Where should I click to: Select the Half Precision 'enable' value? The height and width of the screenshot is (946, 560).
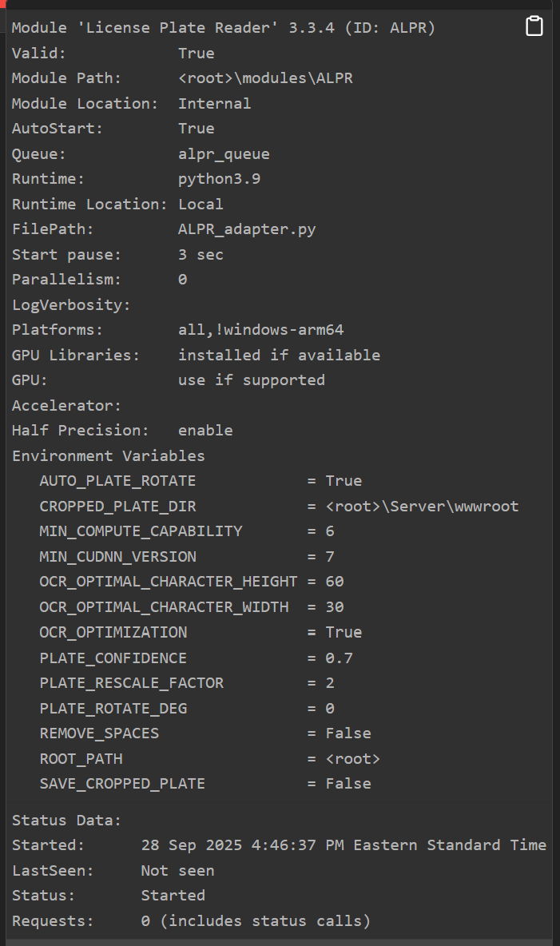tap(205, 431)
